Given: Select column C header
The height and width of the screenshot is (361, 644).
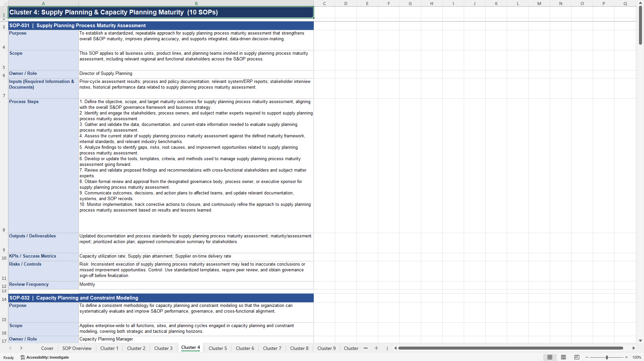Looking at the screenshot, I should point(325,3).
